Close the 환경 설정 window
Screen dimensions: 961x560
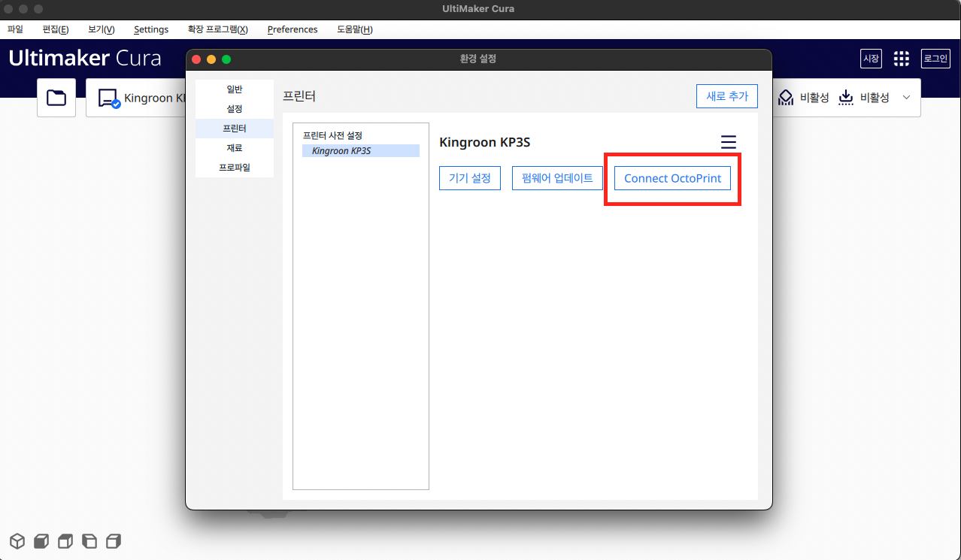[197, 59]
